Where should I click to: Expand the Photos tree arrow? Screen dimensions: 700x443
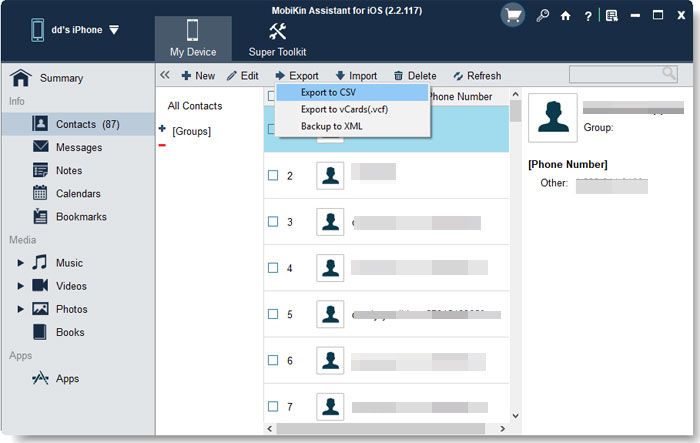point(20,309)
